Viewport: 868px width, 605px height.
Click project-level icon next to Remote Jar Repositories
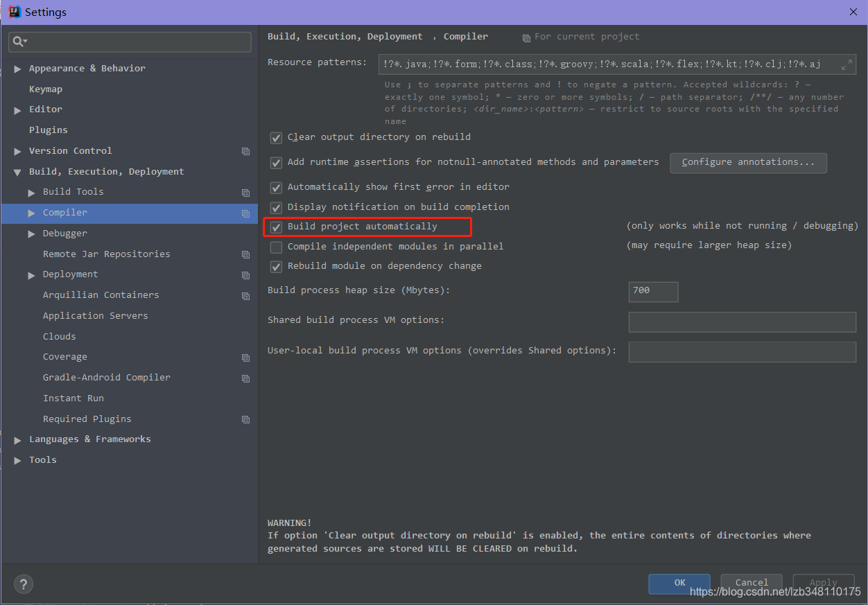tap(245, 254)
